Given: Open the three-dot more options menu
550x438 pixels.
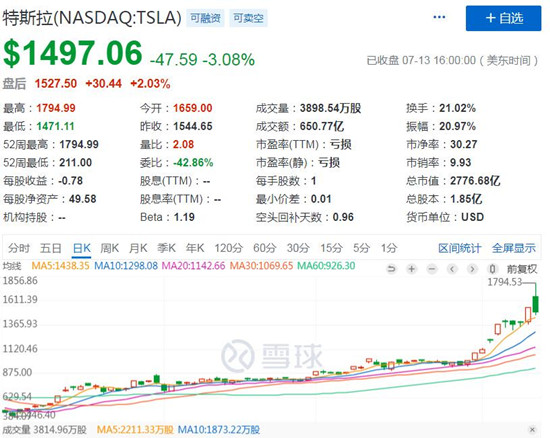Looking at the screenshot, I should point(439,17).
